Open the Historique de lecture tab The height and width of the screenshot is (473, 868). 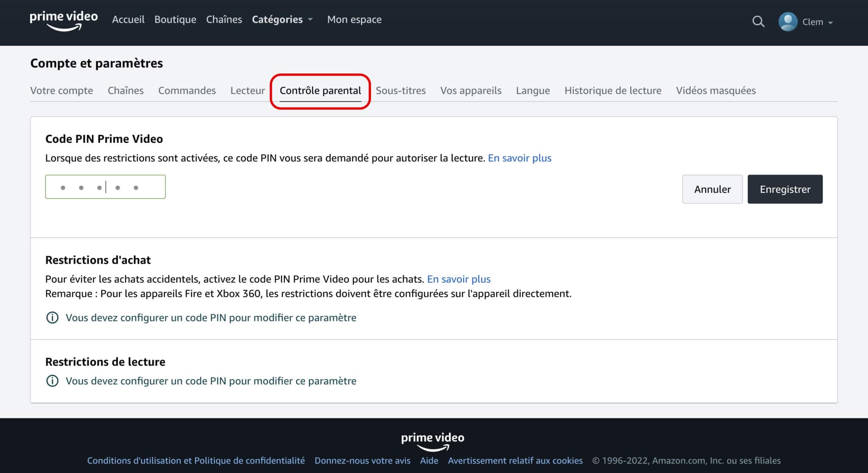click(613, 90)
